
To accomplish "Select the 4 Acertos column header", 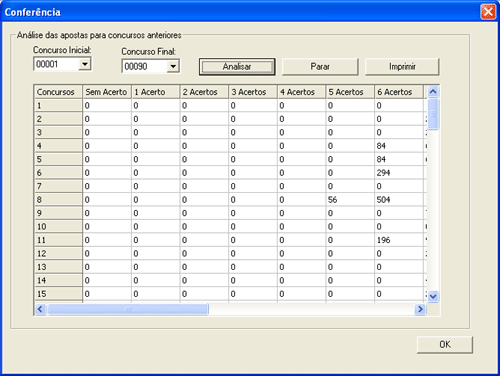I will pos(302,92).
